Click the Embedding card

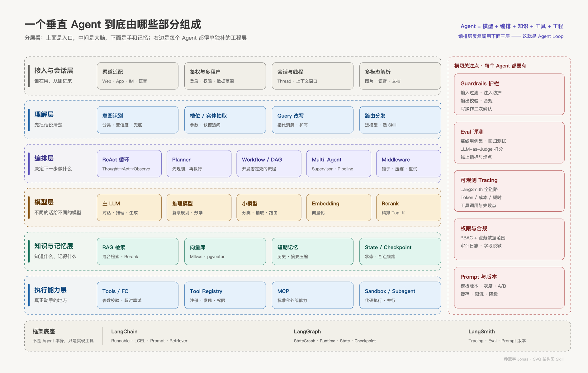[x=339, y=208]
